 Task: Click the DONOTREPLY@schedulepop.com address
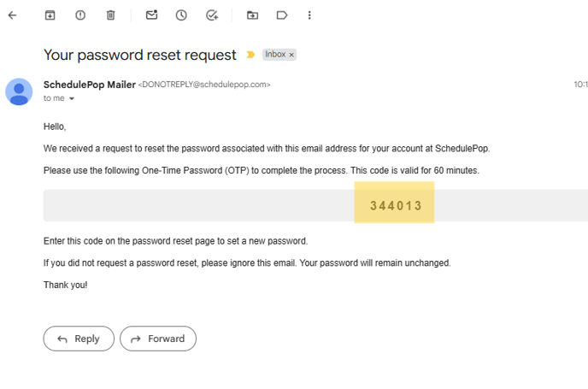[x=204, y=85]
